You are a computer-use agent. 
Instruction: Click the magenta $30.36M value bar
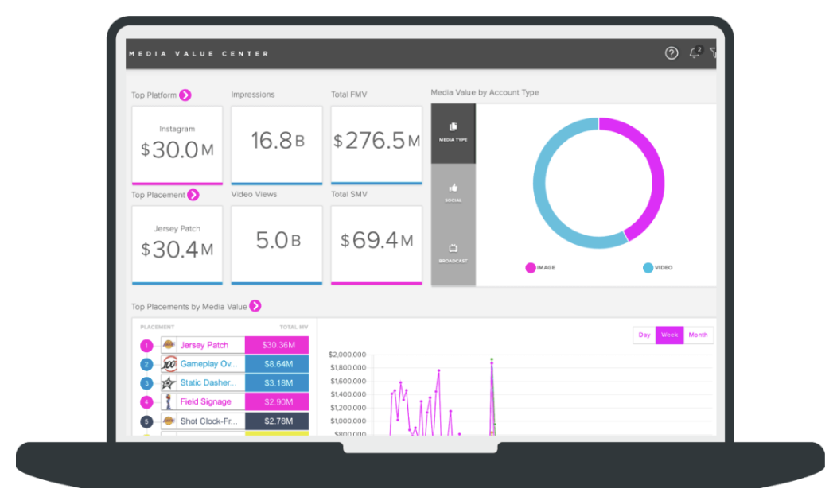[x=278, y=344]
